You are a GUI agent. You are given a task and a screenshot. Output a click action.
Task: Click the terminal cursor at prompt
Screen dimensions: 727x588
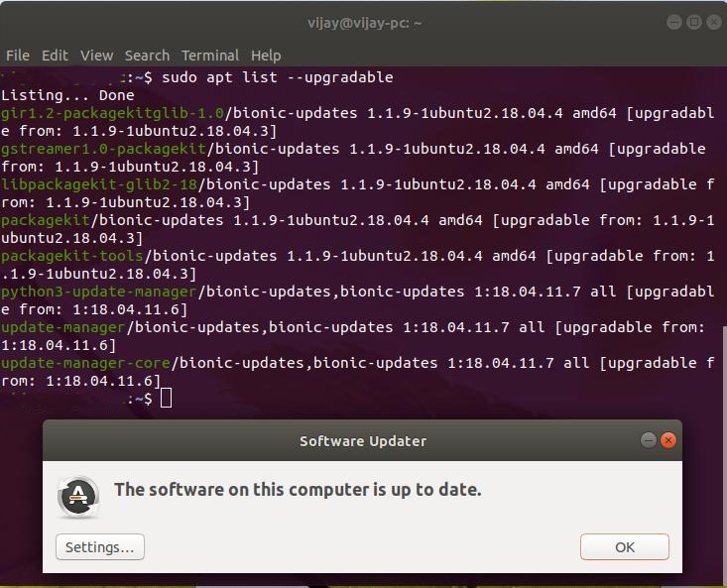click(x=166, y=399)
